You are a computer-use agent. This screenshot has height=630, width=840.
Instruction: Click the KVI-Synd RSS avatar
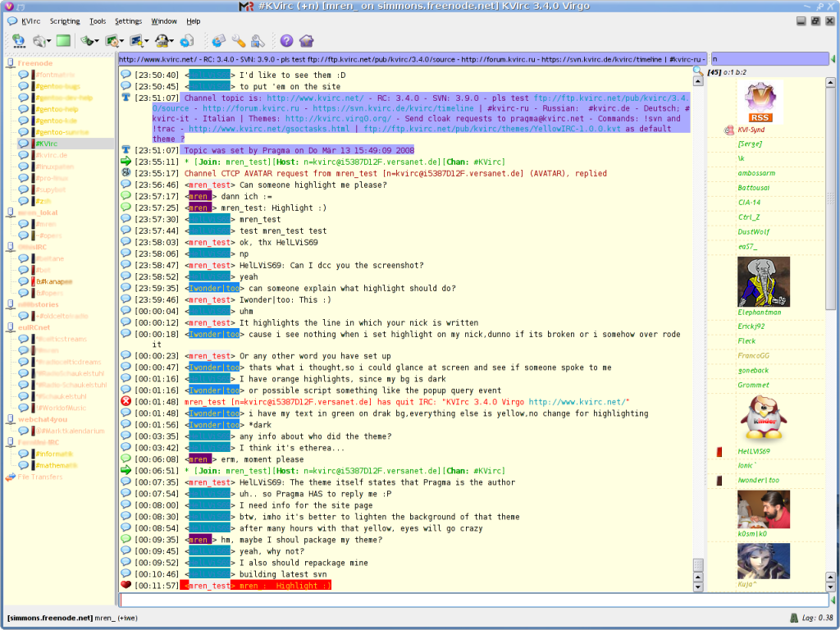[760, 103]
